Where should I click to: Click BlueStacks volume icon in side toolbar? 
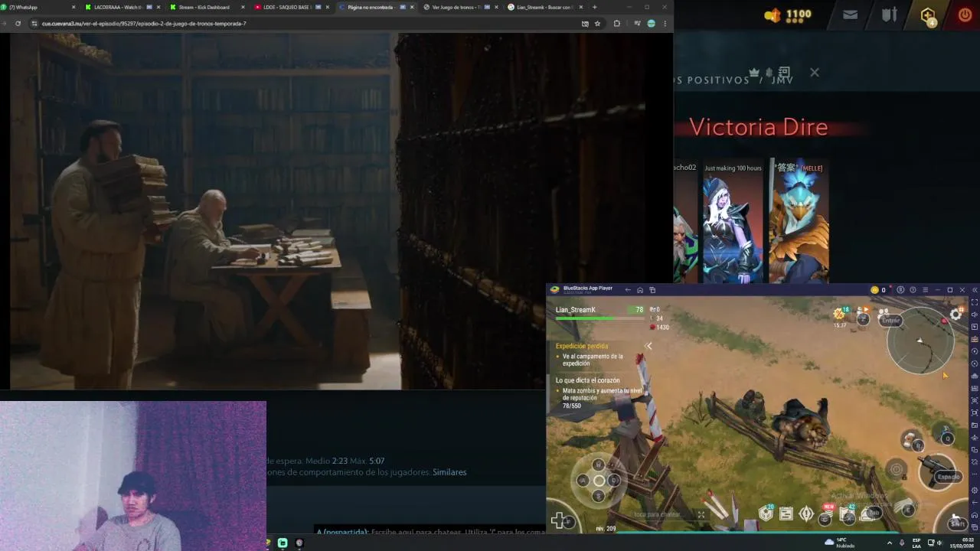[x=974, y=315]
